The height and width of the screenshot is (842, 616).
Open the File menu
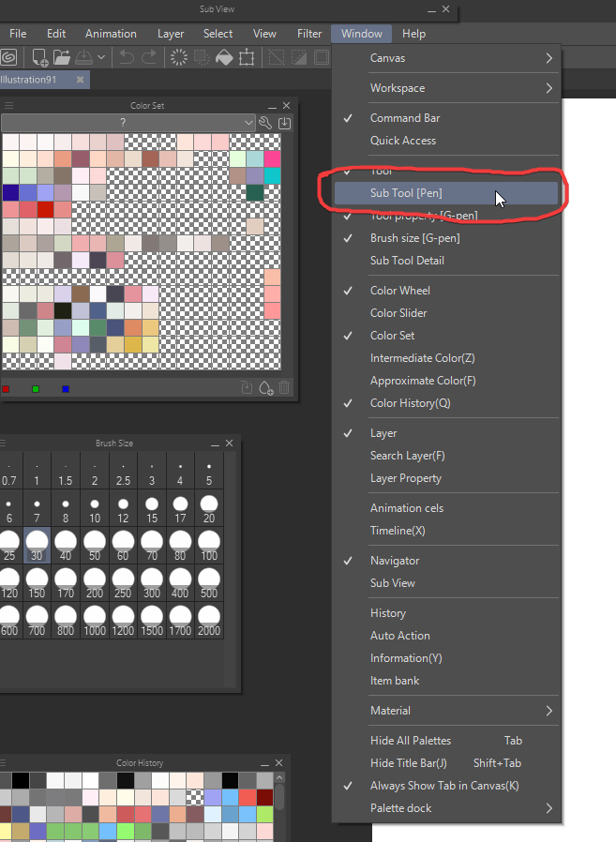point(18,34)
